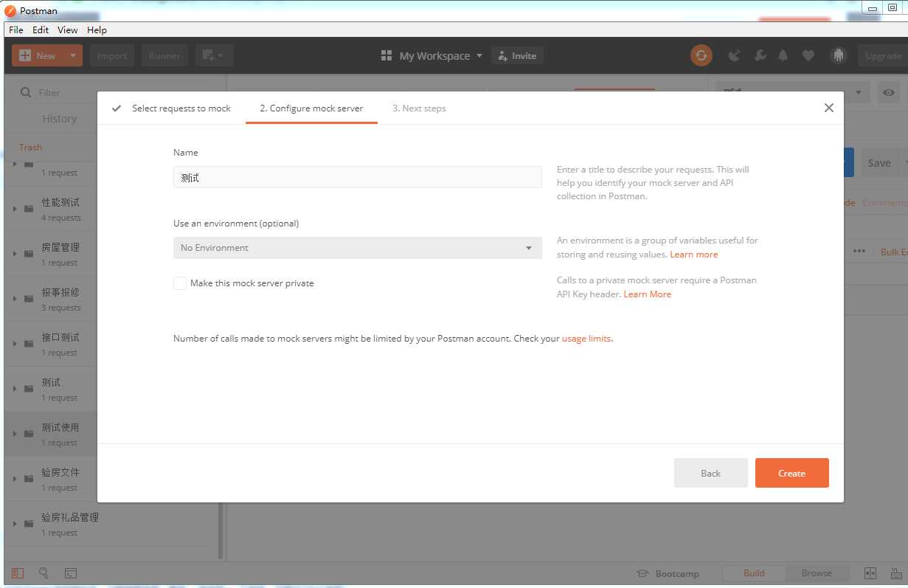The image size is (908, 588).
Task: Expand the 验房礼品管理 collection arrow
Action: (15, 524)
